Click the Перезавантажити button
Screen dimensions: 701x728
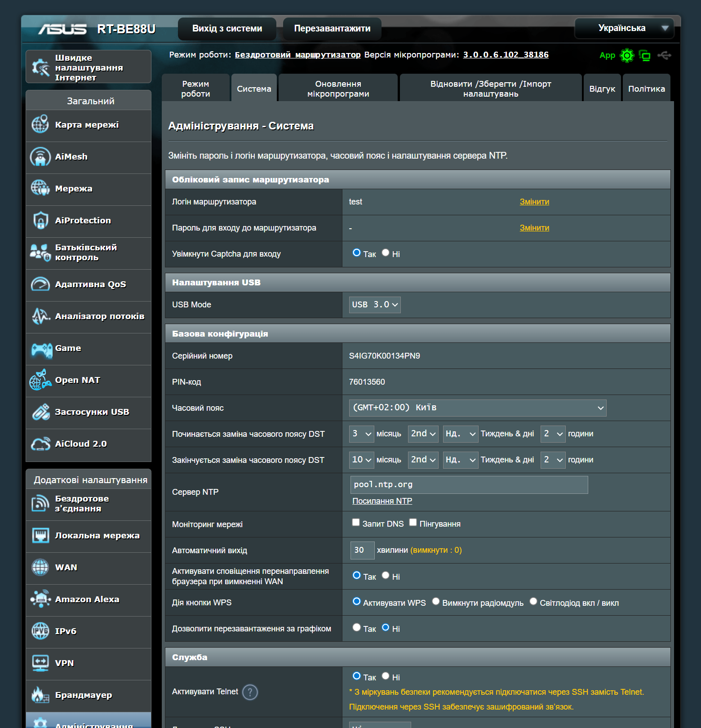(332, 29)
